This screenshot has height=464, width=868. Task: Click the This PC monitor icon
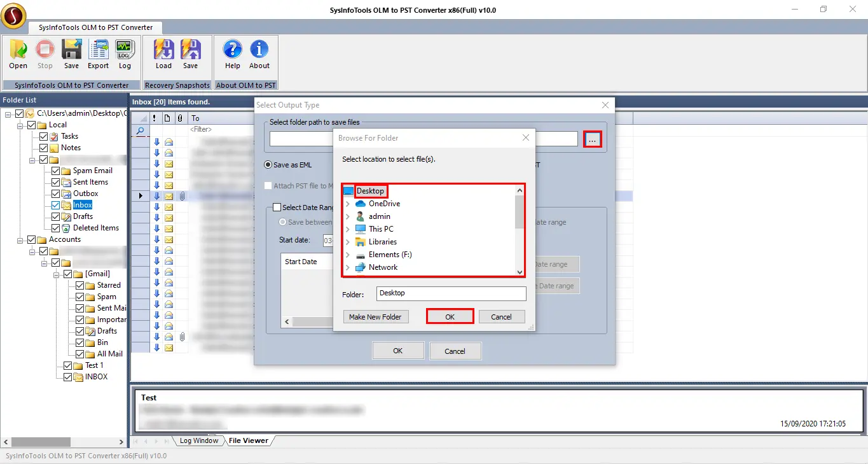(361, 229)
